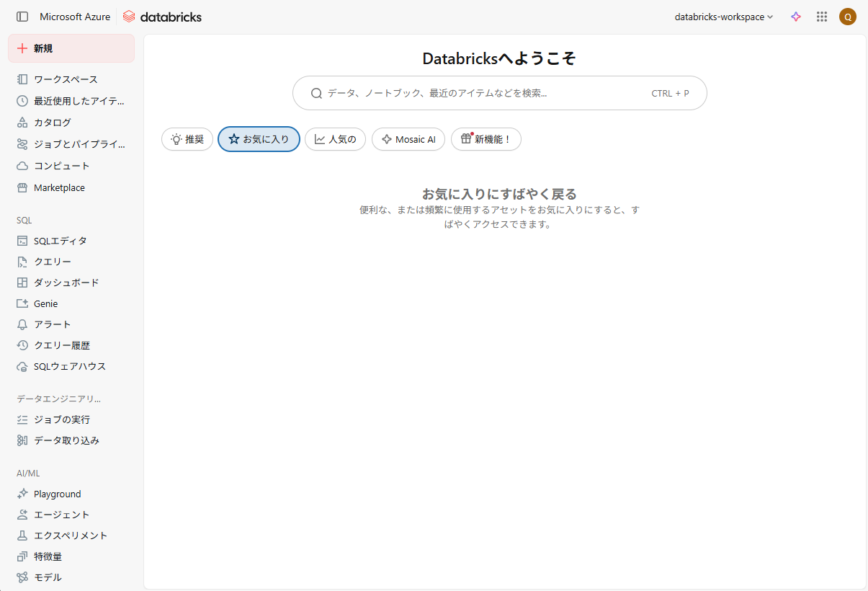868x591 pixels.
Task: Open ワークスペース in the sidebar
Action: point(66,79)
